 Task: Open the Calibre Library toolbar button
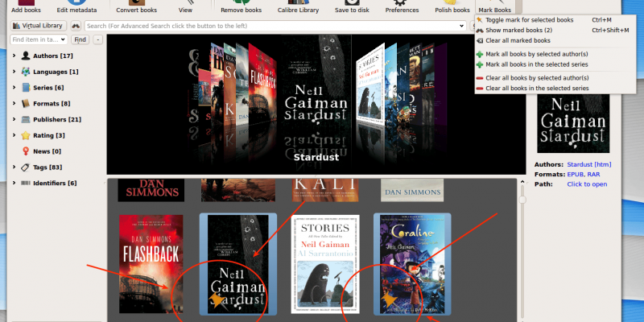[x=298, y=6]
